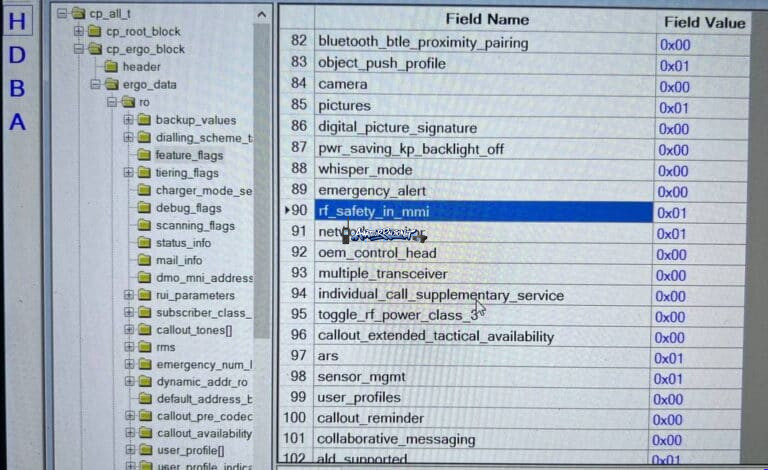Image resolution: width=768 pixels, height=470 pixels.
Task: Select the letter B sidebar icon
Action: pos(18,89)
